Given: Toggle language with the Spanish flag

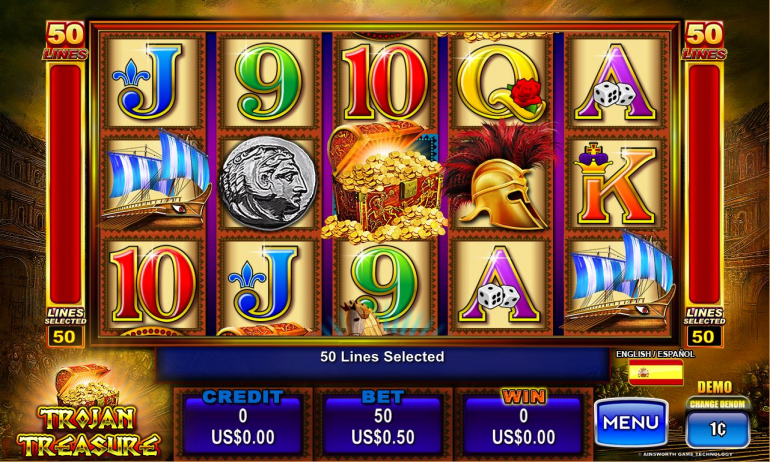Looking at the screenshot, I should coord(656,372).
